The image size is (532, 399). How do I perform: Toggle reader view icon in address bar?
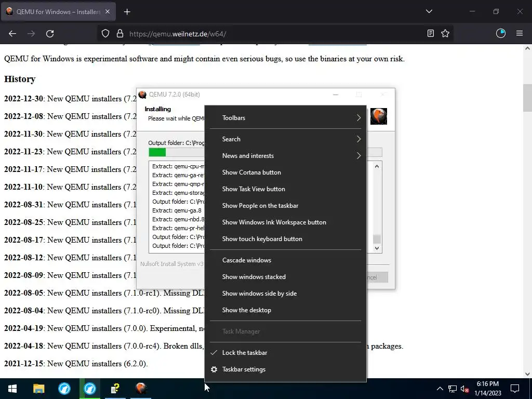pyautogui.click(x=431, y=33)
